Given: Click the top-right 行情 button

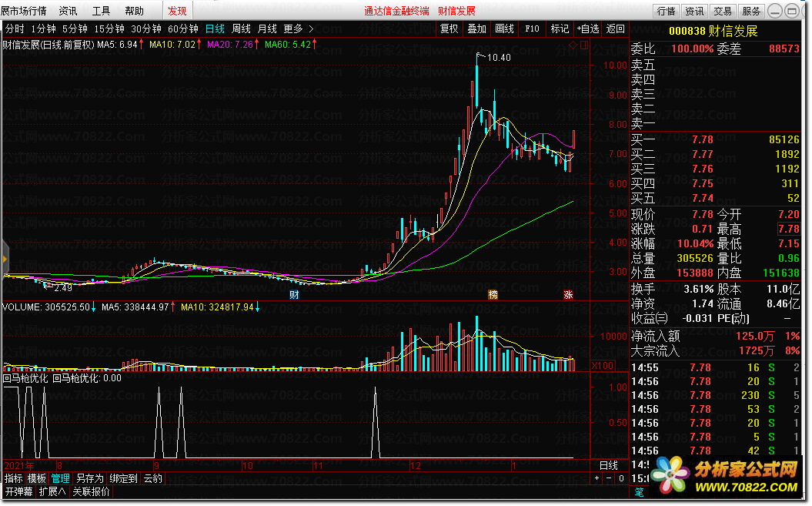Looking at the screenshot, I should tap(667, 11).
